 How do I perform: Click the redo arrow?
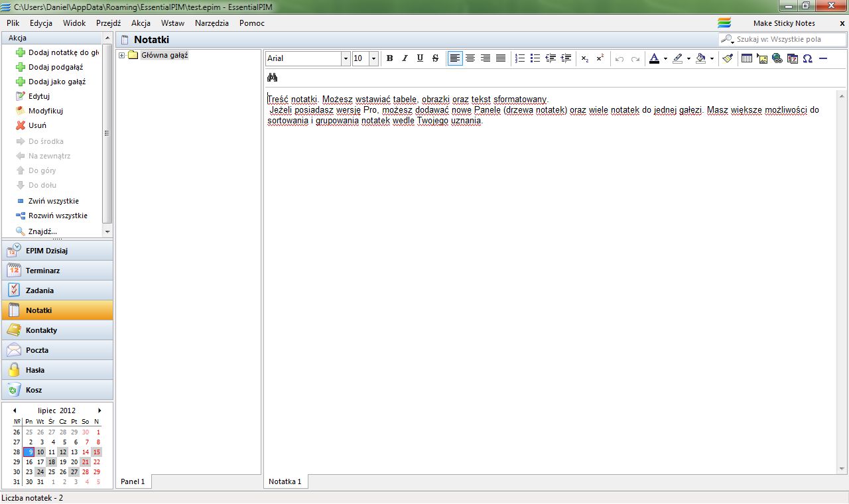pos(635,58)
